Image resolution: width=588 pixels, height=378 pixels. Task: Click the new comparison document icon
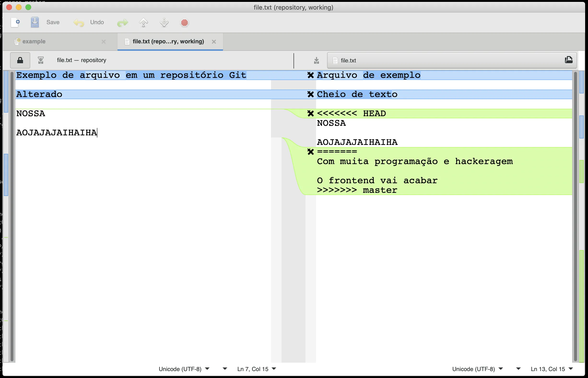point(15,22)
